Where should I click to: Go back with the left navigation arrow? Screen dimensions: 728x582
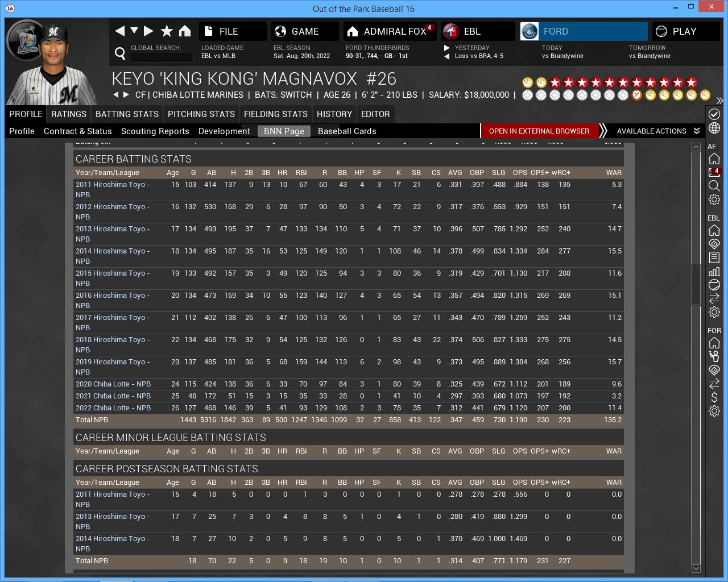coord(119,31)
